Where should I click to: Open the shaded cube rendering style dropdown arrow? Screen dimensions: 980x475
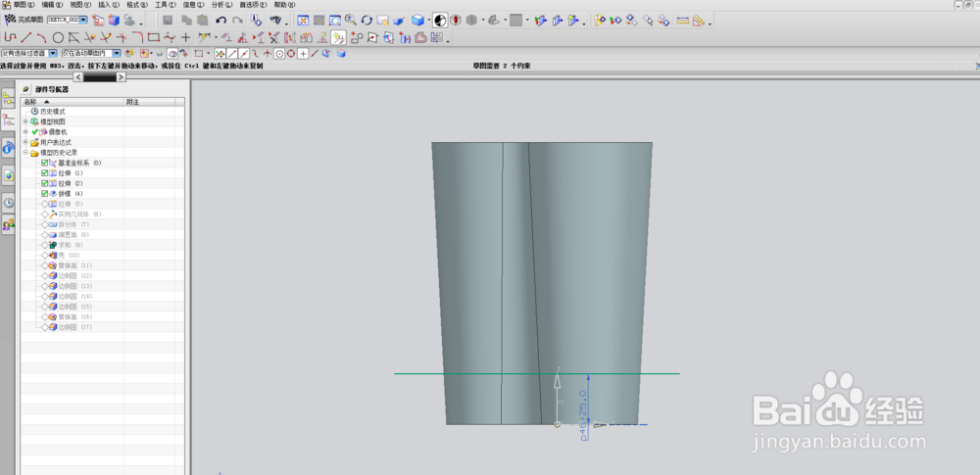tap(429, 20)
